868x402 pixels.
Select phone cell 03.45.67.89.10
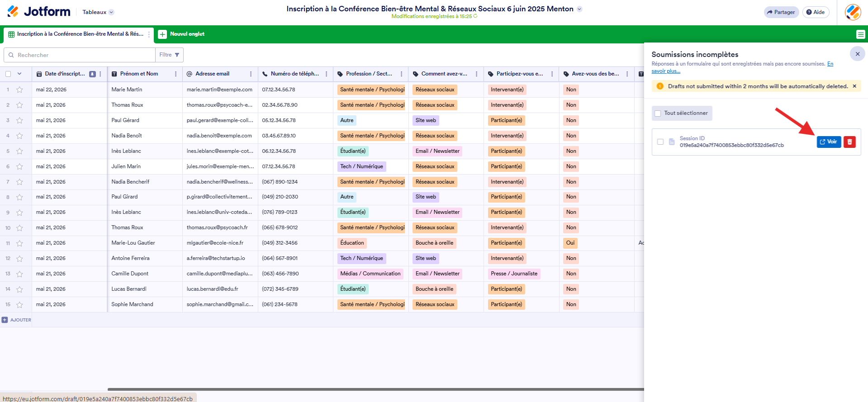point(295,136)
